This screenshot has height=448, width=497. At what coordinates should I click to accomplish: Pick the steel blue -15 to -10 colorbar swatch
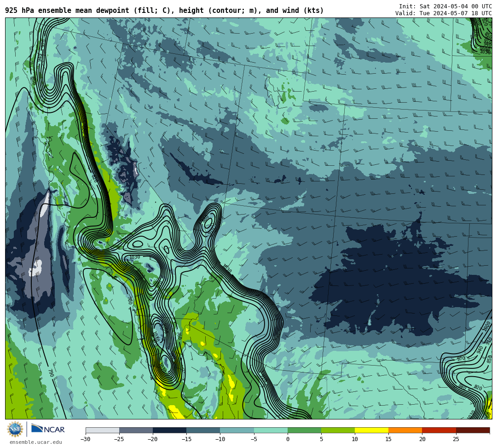[x=203, y=431]
